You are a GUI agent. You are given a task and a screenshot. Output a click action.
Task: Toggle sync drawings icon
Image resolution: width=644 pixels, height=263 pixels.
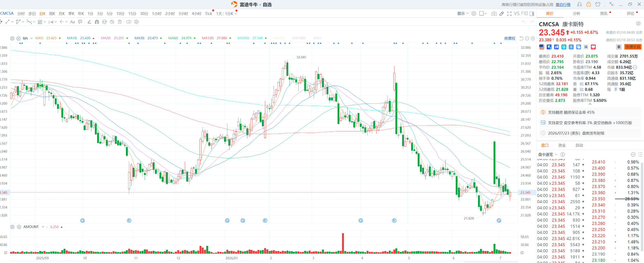click(104, 22)
